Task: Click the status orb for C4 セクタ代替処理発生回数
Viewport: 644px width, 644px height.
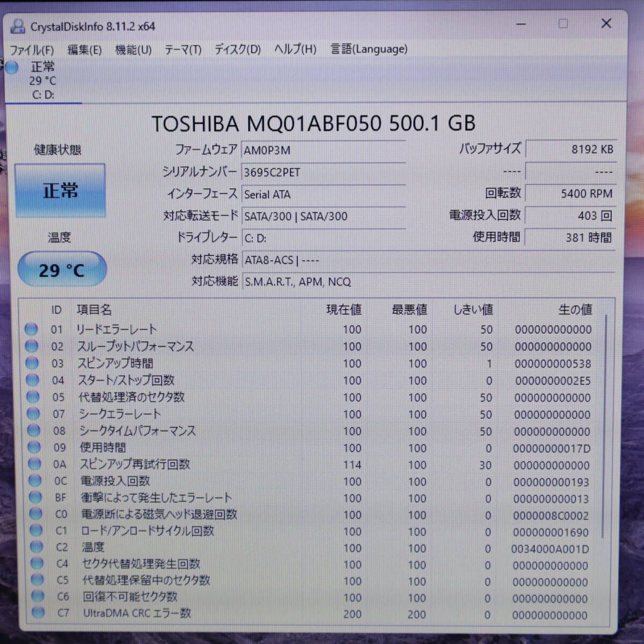Action: pos(37,563)
